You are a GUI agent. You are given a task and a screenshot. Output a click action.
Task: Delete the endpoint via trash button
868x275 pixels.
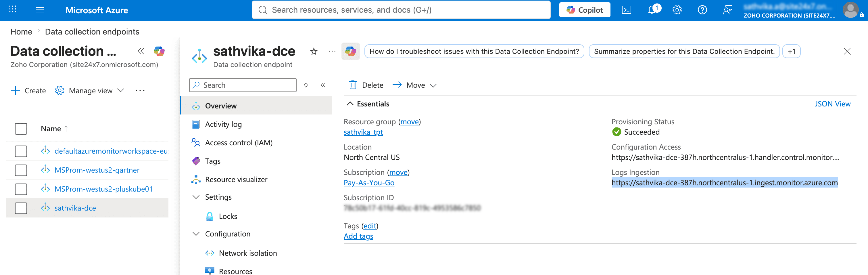(x=366, y=85)
